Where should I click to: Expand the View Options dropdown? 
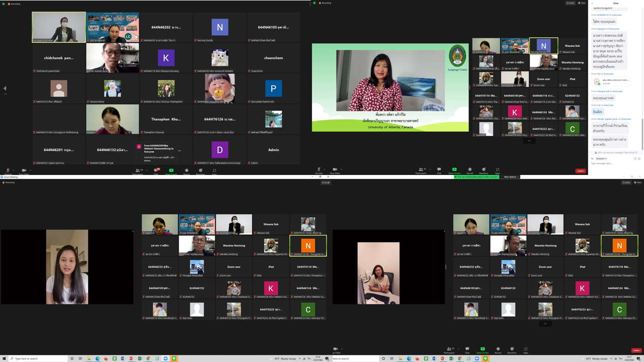(511, 177)
